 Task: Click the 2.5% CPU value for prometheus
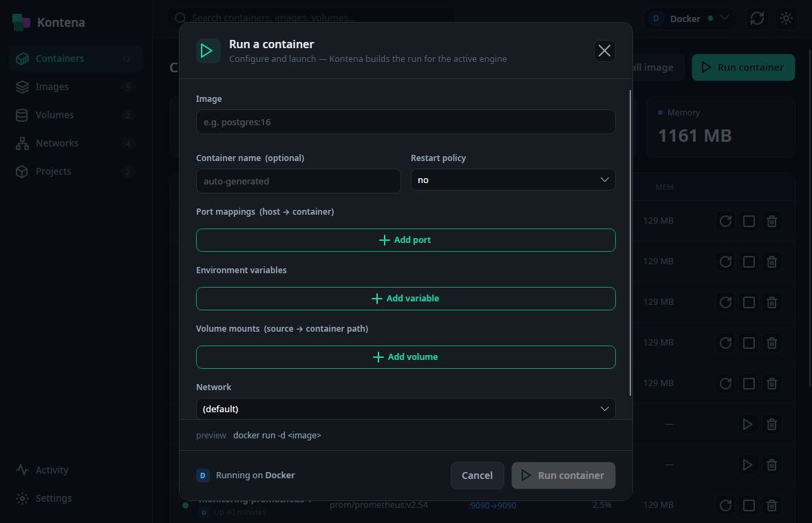click(601, 505)
